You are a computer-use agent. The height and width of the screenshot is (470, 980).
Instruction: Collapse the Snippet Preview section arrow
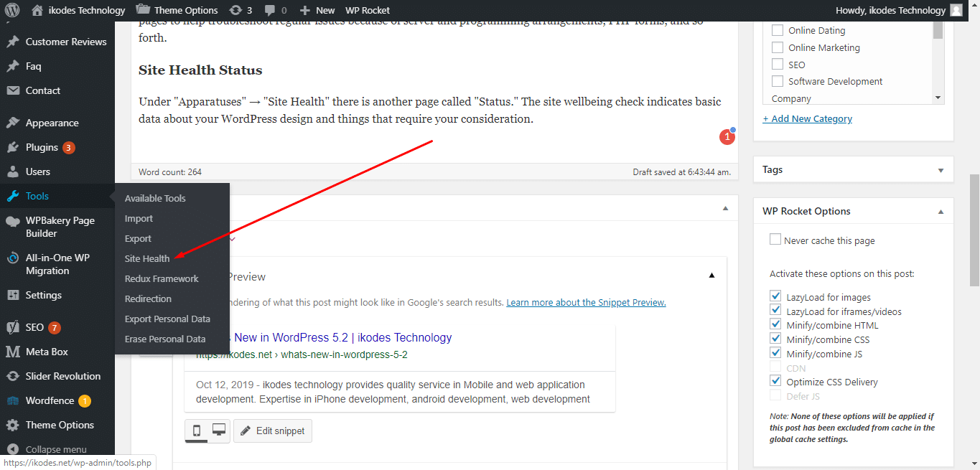click(711, 276)
